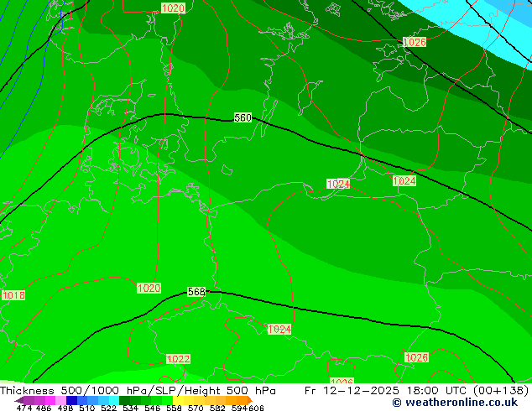
Task: Pick the dark blue swatch in the legend
Action: coord(72,400)
